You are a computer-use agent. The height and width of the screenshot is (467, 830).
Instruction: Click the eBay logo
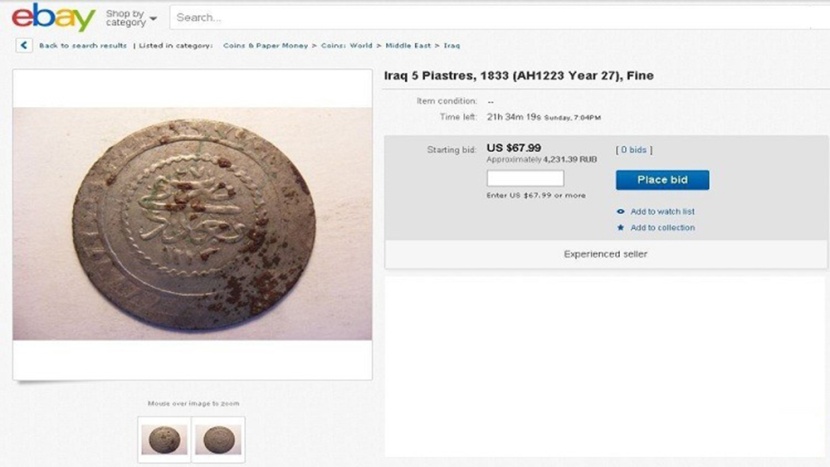point(53,18)
